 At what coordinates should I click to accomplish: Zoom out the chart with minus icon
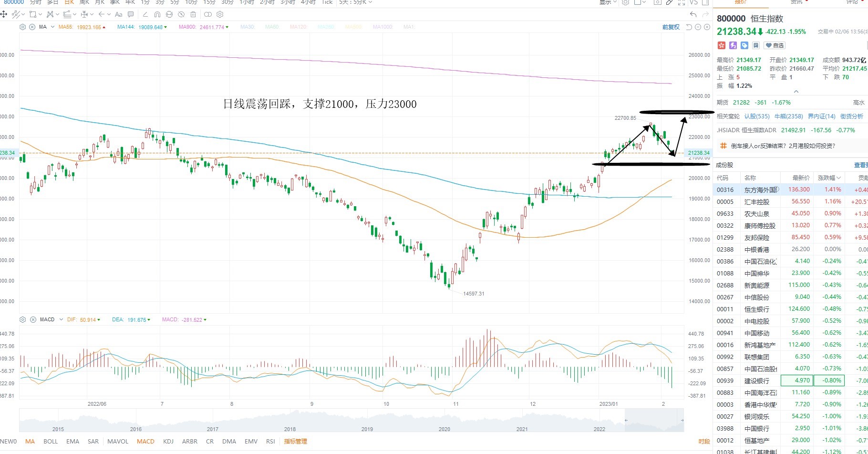coord(698,27)
